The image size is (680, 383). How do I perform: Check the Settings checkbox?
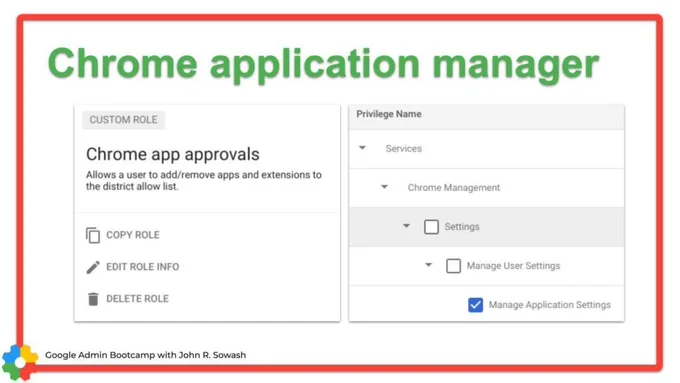tap(431, 227)
